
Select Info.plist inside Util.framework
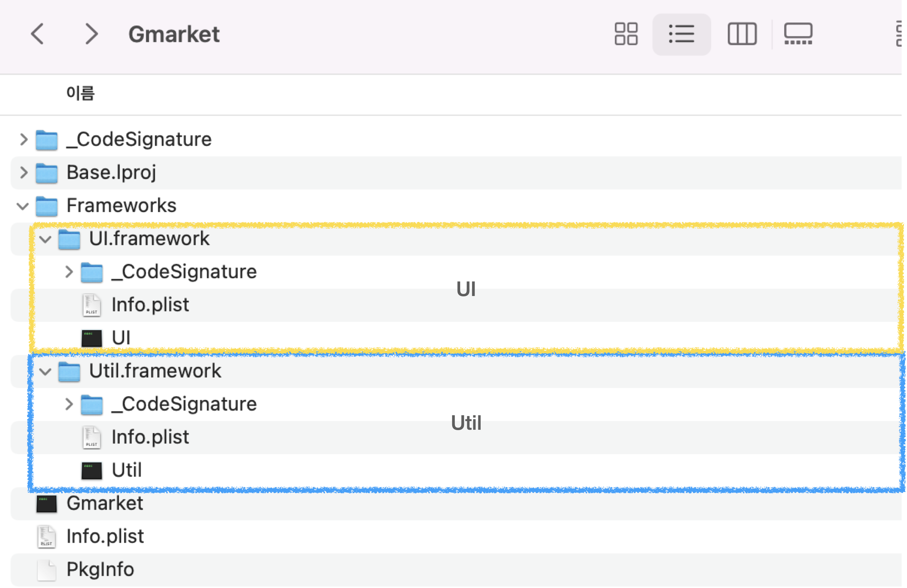point(150,437)
